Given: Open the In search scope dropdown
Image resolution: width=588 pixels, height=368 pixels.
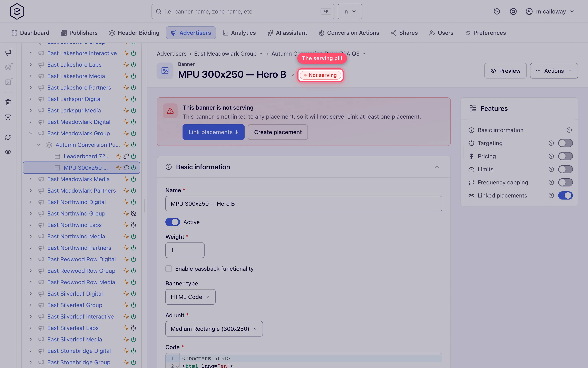Looking at the screenshot, I should 350,11.
